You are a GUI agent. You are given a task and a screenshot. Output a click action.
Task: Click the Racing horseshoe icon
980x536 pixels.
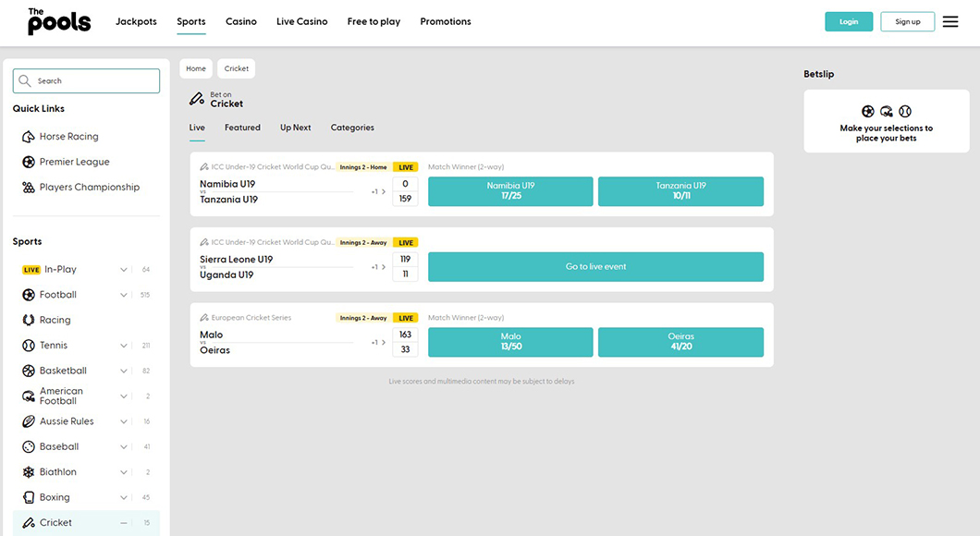[28, 320]
